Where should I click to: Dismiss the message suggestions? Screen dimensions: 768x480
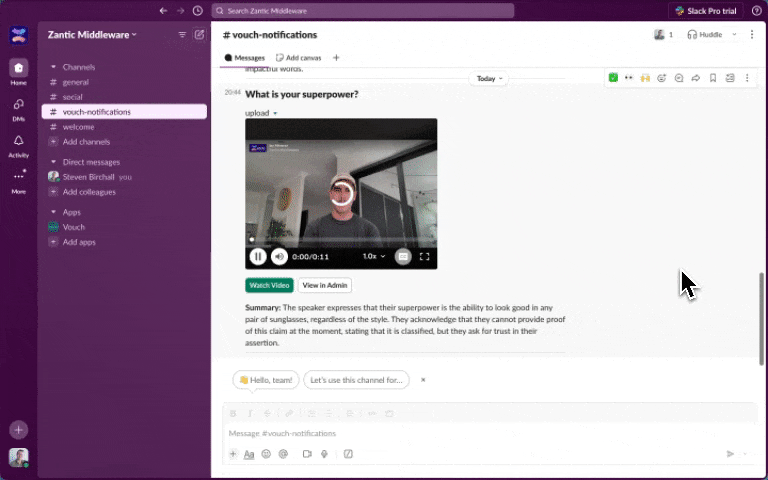[x=423, y=380]
